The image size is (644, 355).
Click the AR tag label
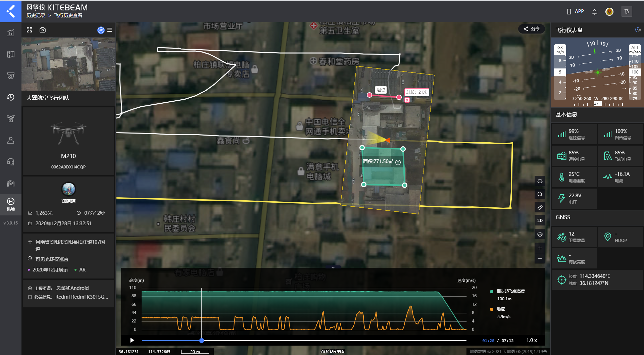80,270
